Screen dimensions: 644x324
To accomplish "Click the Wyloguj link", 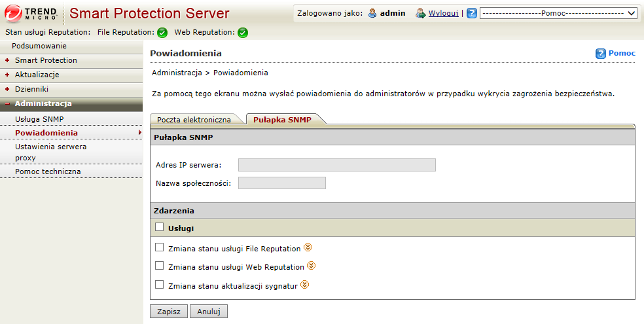I will click(443, 13).
